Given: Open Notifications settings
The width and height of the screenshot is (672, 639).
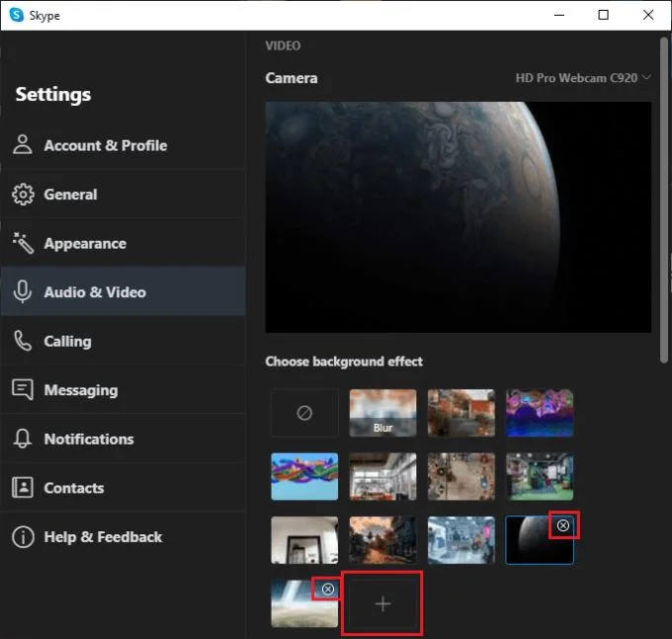Looking at the screenshot, I should click(124, 439).
